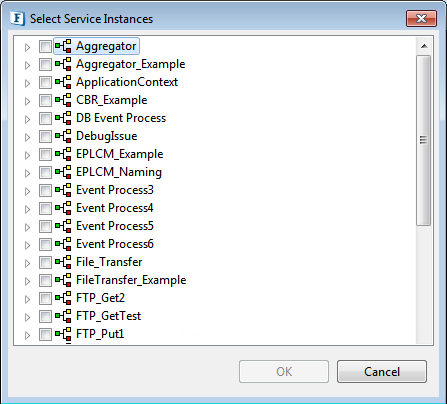Click the Cancel button
Image resolution: width=447 pixels, height=404 pixels.
pos(382,371)
